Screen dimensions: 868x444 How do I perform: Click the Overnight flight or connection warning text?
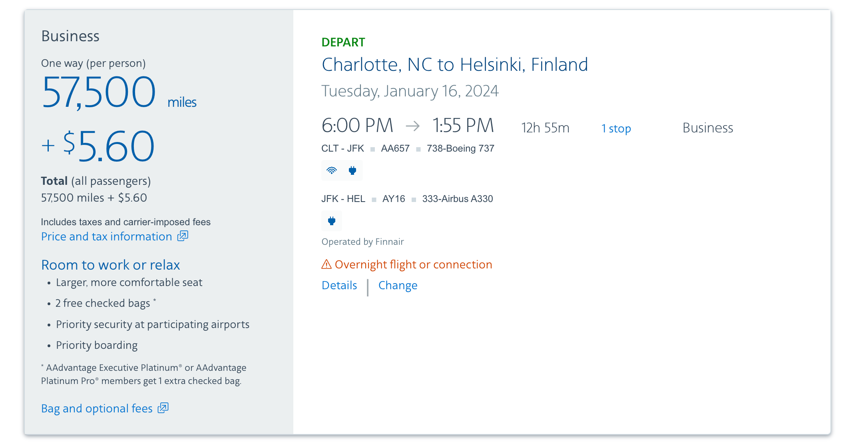(414, 264)
